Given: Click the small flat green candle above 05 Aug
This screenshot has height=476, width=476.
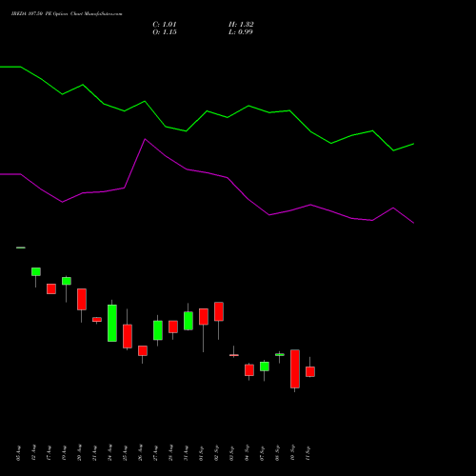Looking at the screenshot, I should [x=21, y=248].
